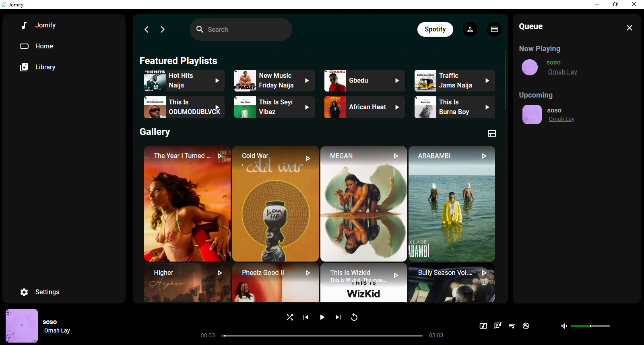Open the now playing view icon

(x=483, y=326)
